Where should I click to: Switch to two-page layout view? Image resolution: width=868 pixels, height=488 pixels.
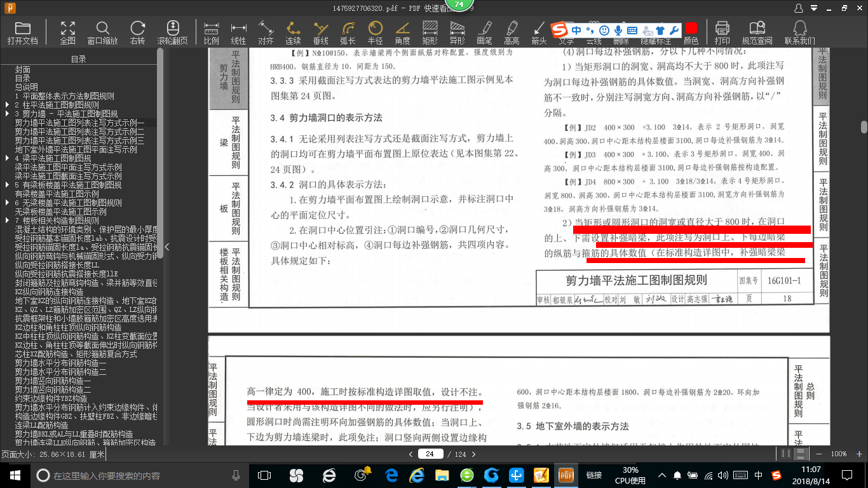pos(787,454)
